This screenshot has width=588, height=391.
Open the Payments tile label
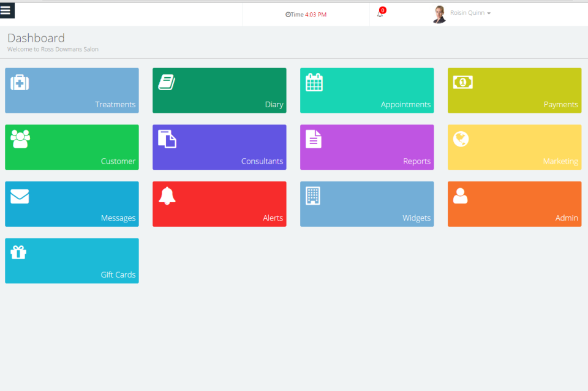tap(561, 105)
